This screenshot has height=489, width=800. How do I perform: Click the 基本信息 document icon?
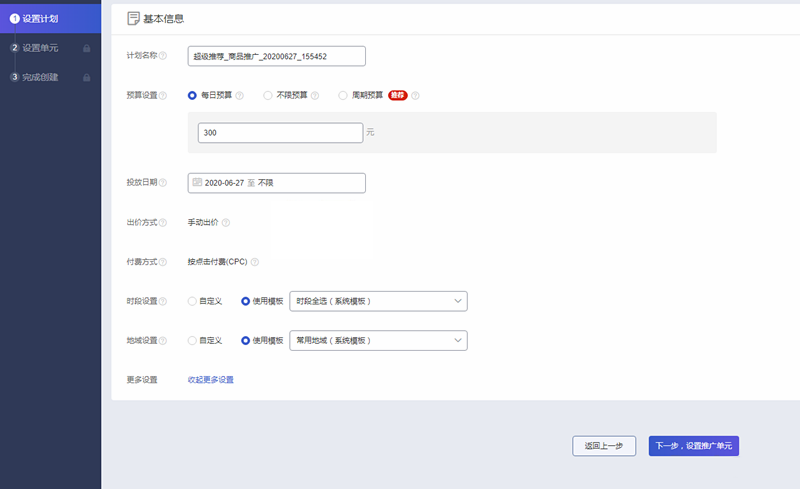click(x=133, y=19)
